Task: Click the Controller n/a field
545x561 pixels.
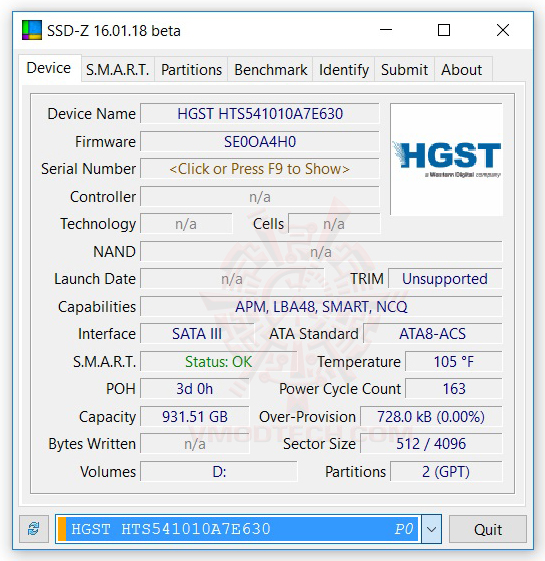Action: pos(260,197)
